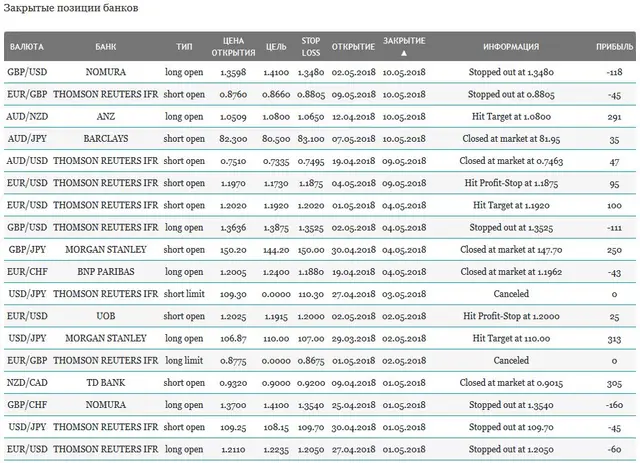Click 'Closed at market at 81.95'
640x463 pixels.
(x=511, y=139)
